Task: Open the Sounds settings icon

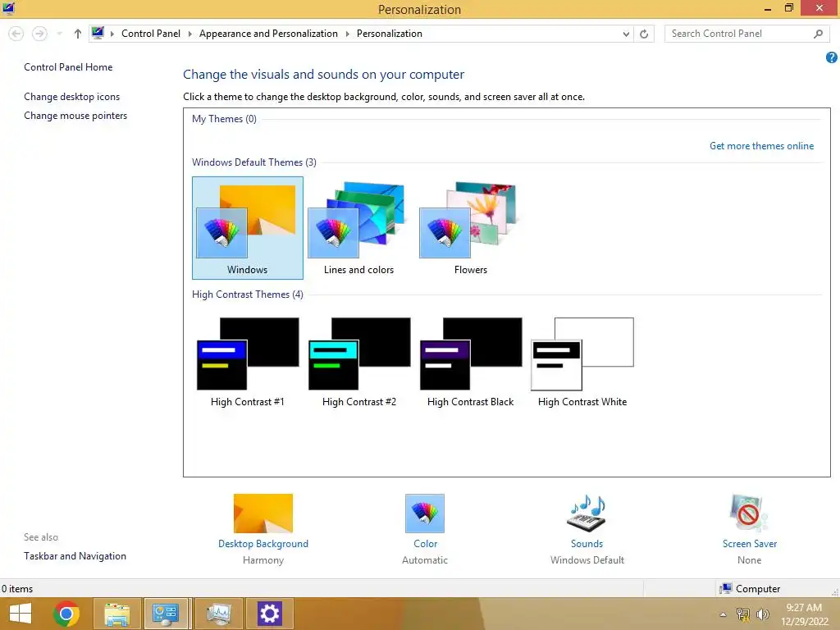Action: [587, 514]
